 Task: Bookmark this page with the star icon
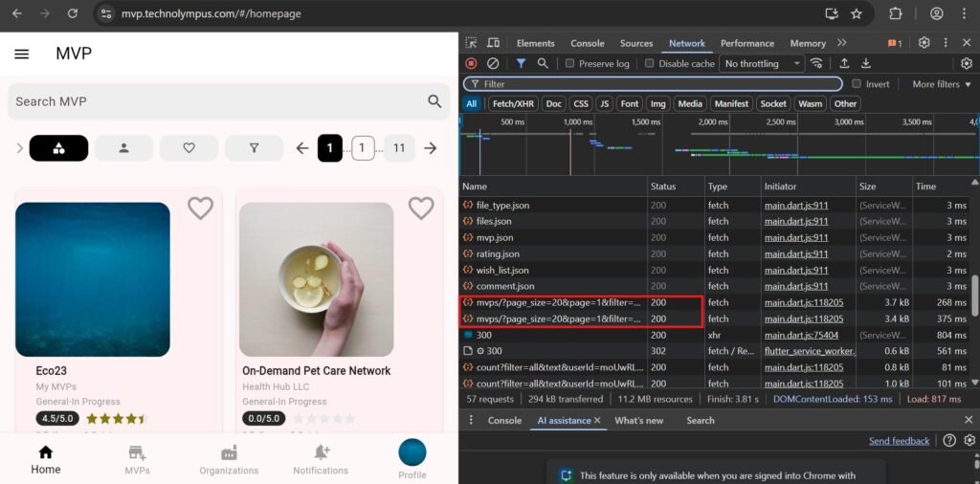point(857,13)
